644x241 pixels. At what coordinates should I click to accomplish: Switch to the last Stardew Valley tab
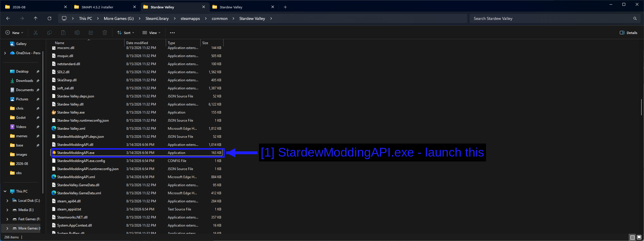point(243,7)
